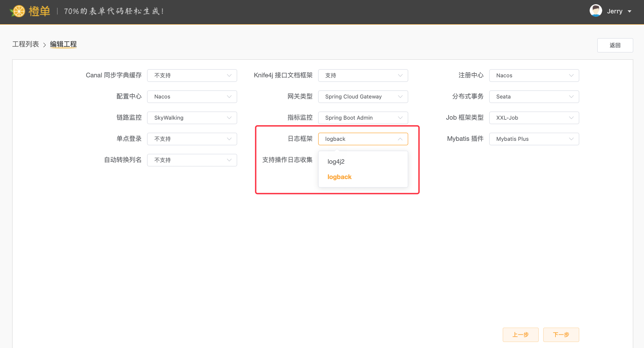644x348 pixels.
Task: Click the Canal 同步字典缓存 dropdown chevron
Action: click(x=229, y=76)
